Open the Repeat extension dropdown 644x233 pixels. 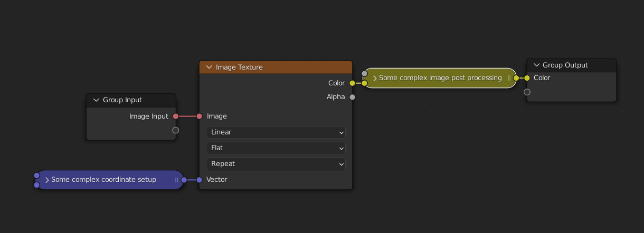tap(276, 164)
